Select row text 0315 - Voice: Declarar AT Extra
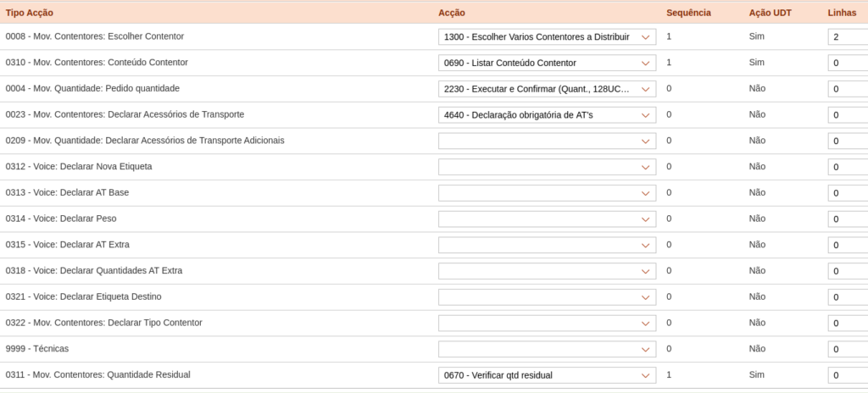The image size is (868, 393). (68, 244)
